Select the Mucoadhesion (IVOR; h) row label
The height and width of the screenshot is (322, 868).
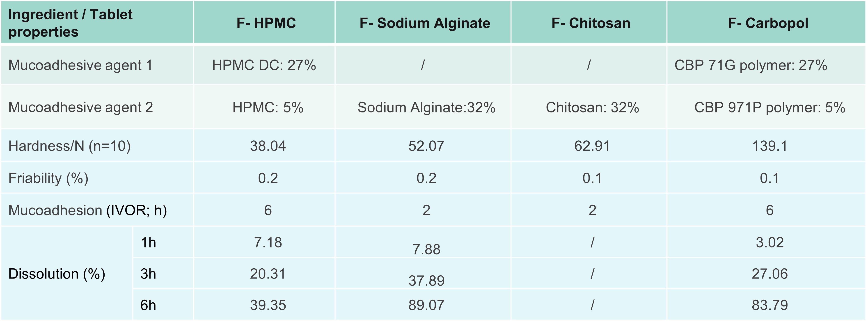pyautogui.click(x=88, y=210)
